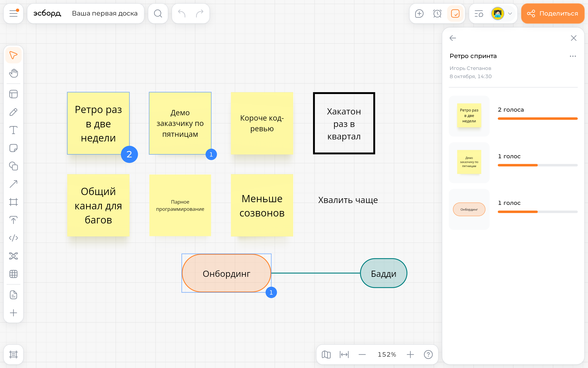Click the Ретро раз в две недели thumbnail
This screenshot has height=368, width=588.
[469, 116]
